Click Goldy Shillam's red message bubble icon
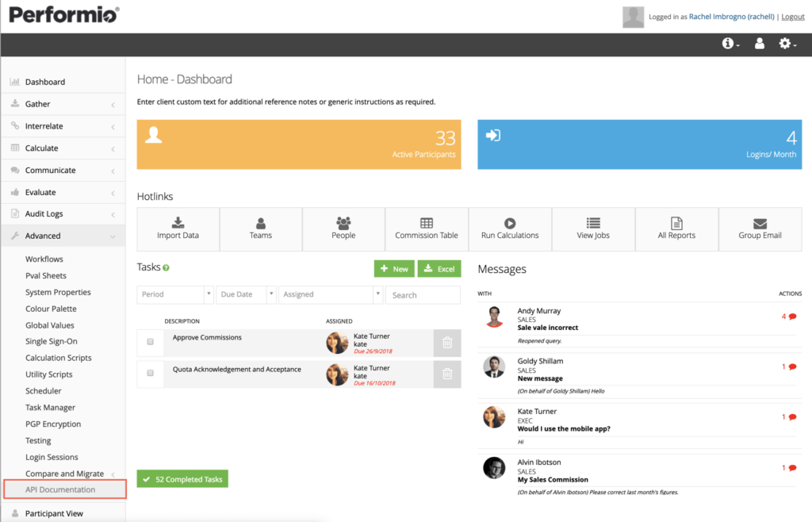 pos(792,367)
